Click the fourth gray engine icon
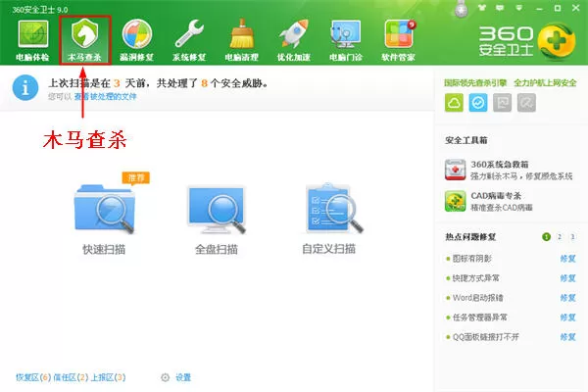 (x=526, y=102)
